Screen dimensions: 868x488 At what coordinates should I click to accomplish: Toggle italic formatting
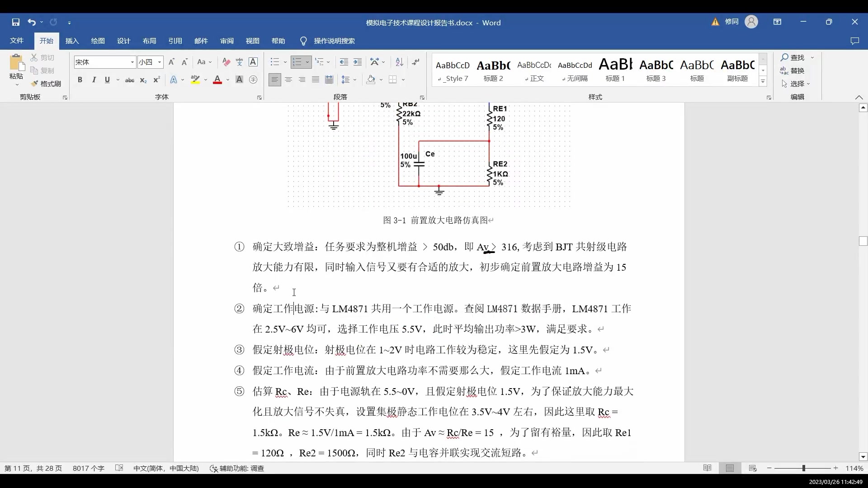[x=94, y=80]
